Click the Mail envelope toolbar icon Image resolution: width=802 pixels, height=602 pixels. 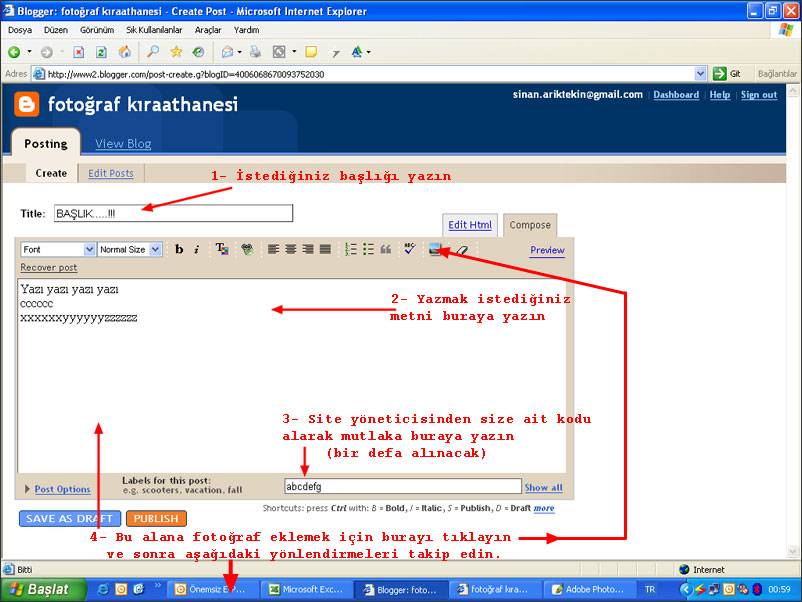[227, 52]
